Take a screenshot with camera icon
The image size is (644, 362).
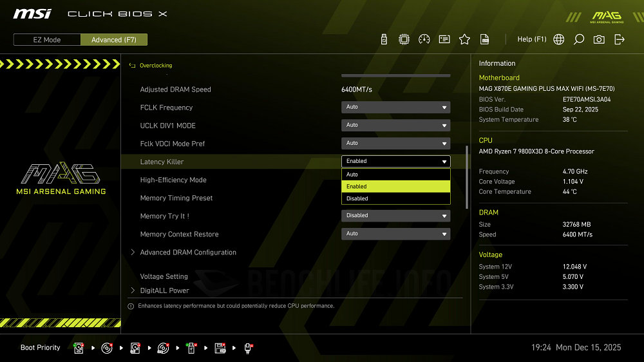click(x=599, y=39)
